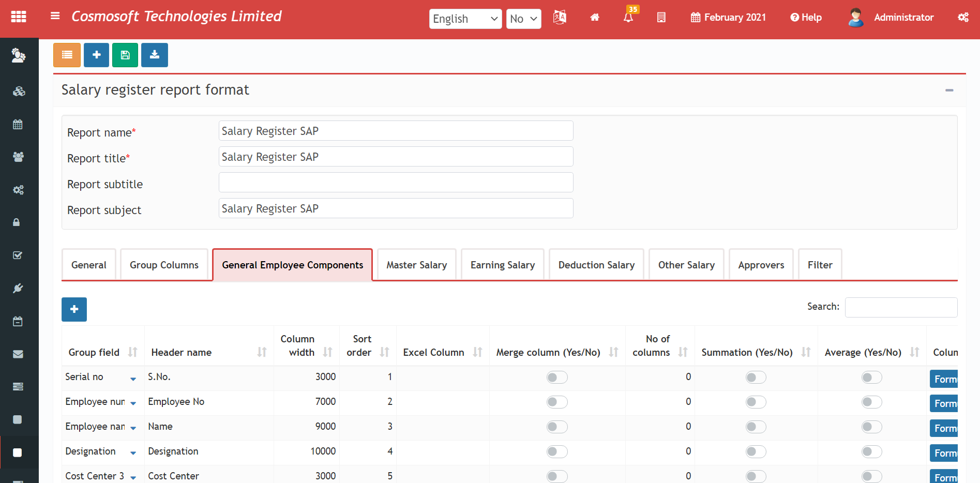Click the translate language icon
This screenshot has width=980, height=483.
(560, 17)
